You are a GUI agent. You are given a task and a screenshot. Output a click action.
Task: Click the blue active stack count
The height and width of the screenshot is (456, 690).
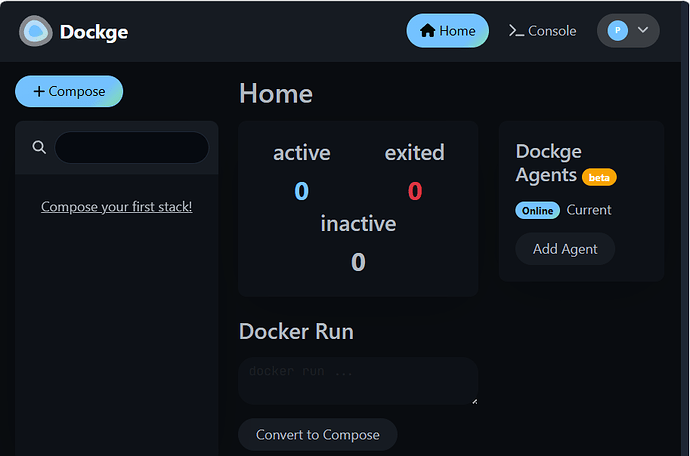pos(301,191)
